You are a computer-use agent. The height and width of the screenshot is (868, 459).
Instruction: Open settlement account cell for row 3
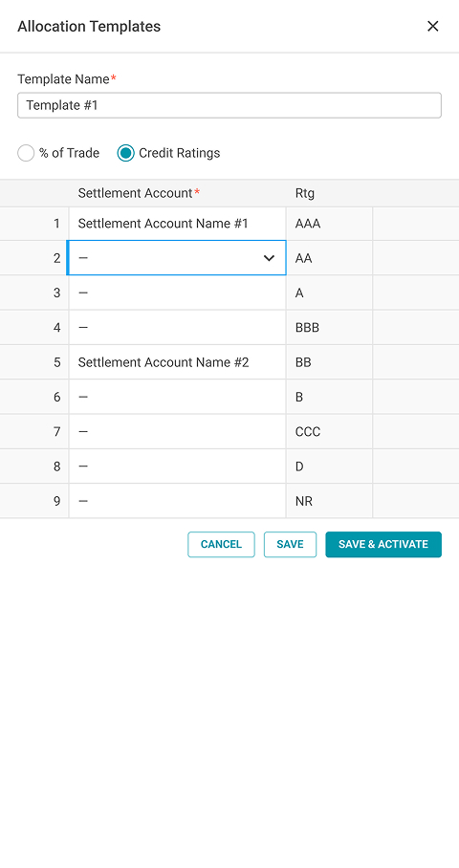click(x=177, y=293)
